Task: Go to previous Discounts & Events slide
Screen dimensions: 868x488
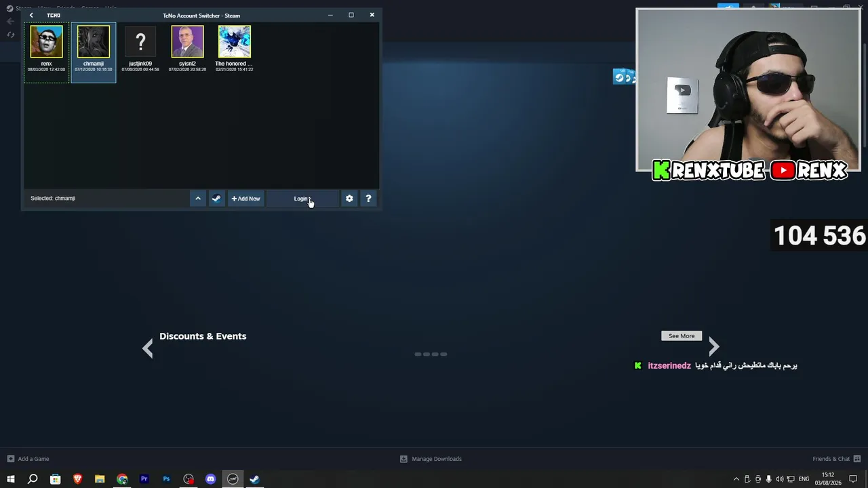Action: pyautogui.click(x=148, y=348)
